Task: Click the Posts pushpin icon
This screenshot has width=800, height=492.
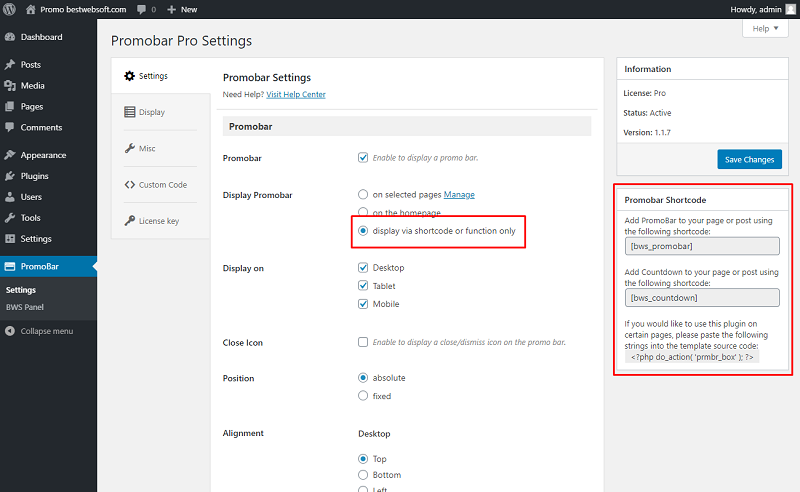Action: 10,65
